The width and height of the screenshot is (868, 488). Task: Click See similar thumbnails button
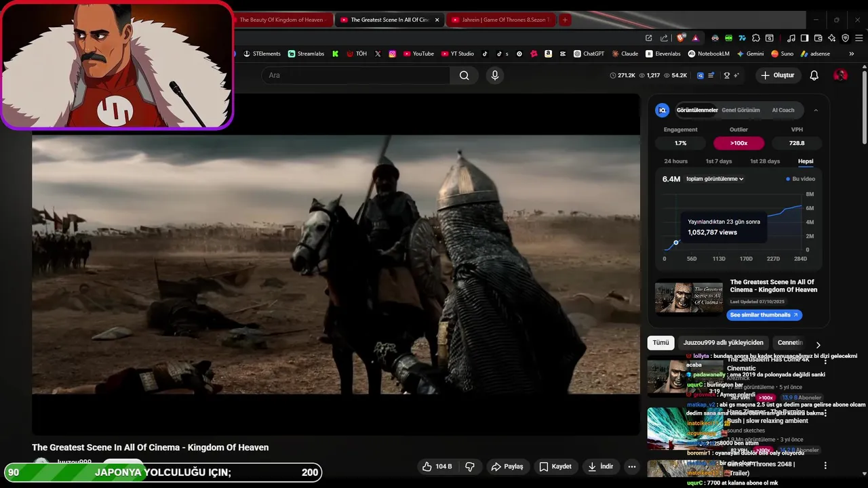pyautogui.click(x=764, y=314)
